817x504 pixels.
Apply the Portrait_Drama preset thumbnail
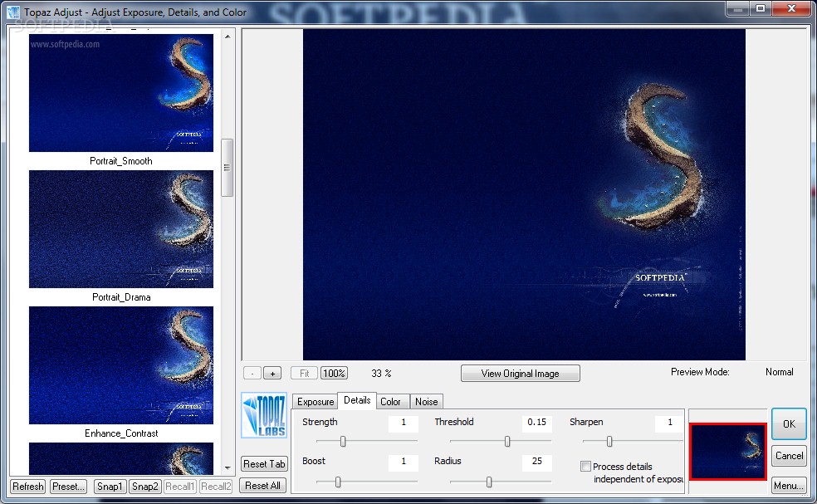click(x=121, y=229)
